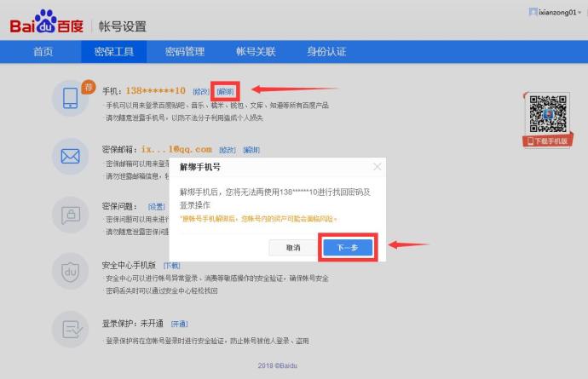The width and height of the screenshot is (588, 379).
Task: Click 解绑 link next to phone number
Action: pyautogui.click(x=225, y=91)
